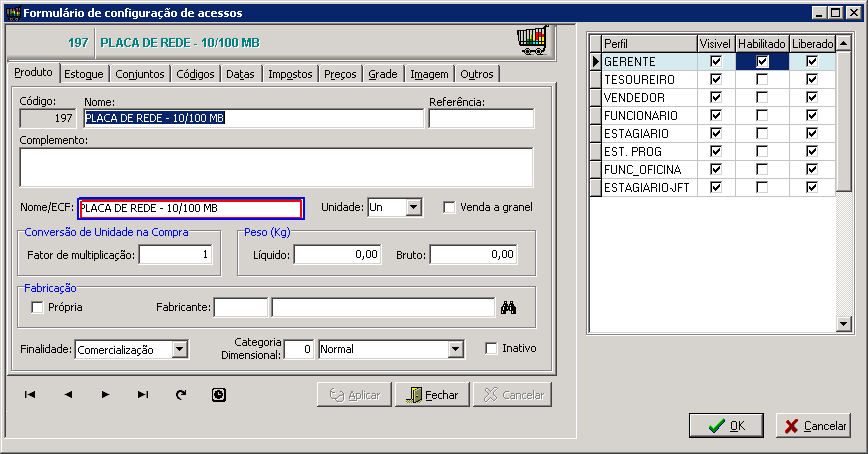Image resolution: width=868 pixels, height=454 pixels.
Task: Go to the next record
Action: click(105, 395)
